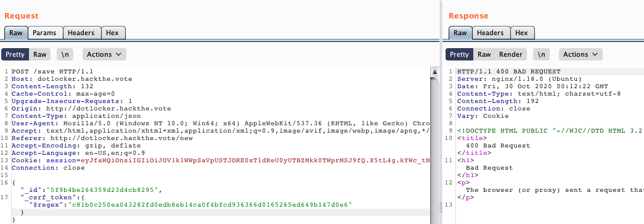Click the Server: nginx/1.18.0 header line
The width and height of the screenshot is (644, 224).
pos(520,79)
